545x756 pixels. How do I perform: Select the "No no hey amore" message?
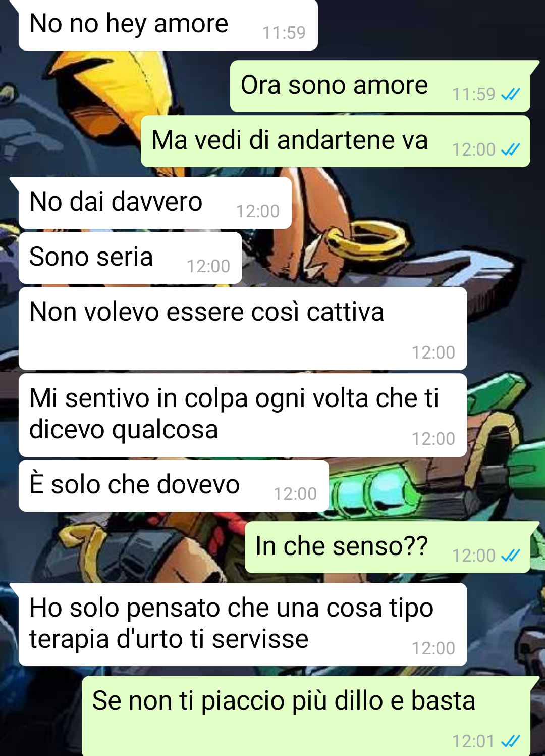point(168,25)
